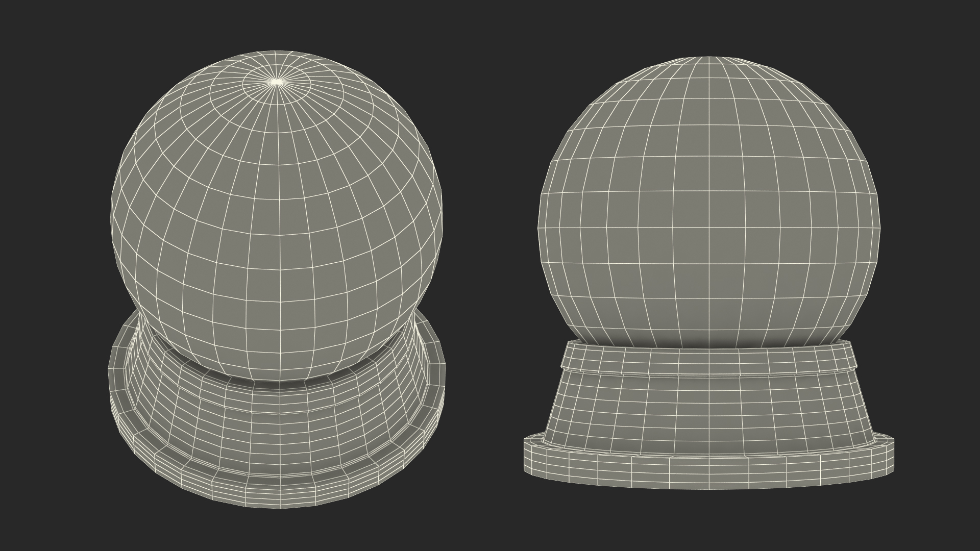980x551 pixels.
Task: Click the right end of right model's collar ring
Action: click(850, 356)
